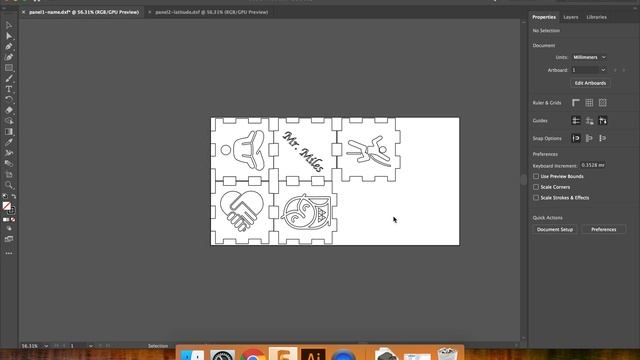Image resolution: width=640 pixels, height=360 pixels.
Task: Close the panel1-name.dxf tab
Action: tap(23, 12)
